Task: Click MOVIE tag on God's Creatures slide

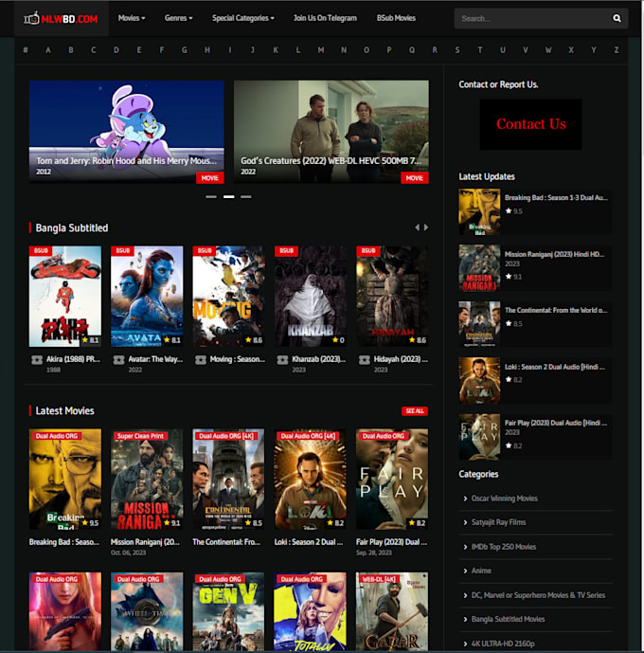Action: click(415, 178)
